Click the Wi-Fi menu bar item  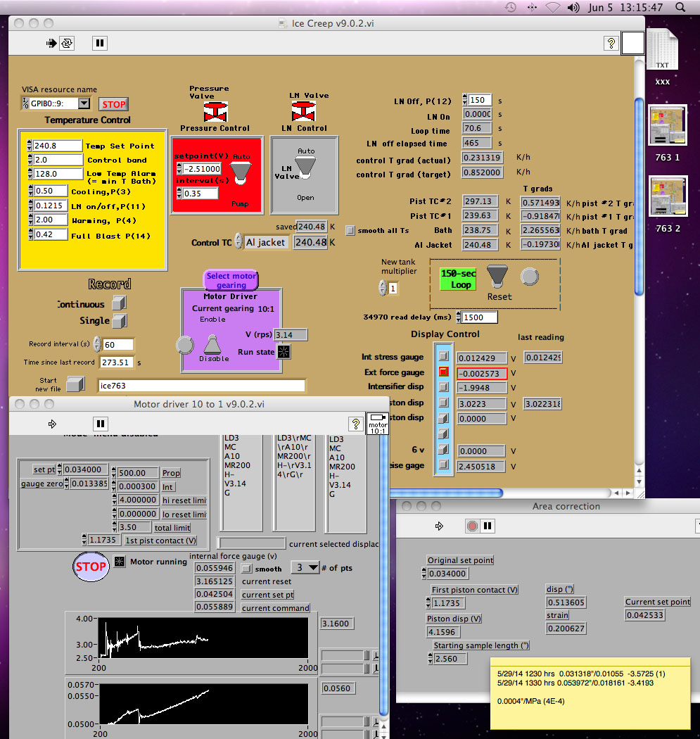click(554, 8)
